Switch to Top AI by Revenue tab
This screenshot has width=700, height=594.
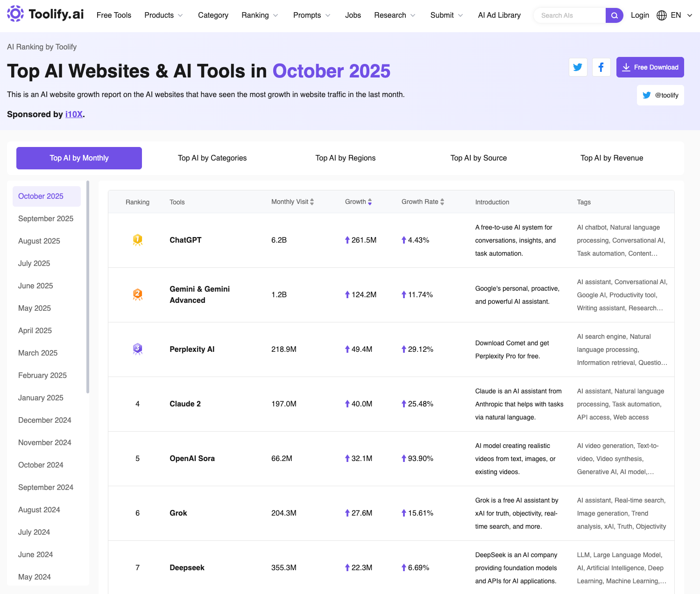click(x=612, y=158)
